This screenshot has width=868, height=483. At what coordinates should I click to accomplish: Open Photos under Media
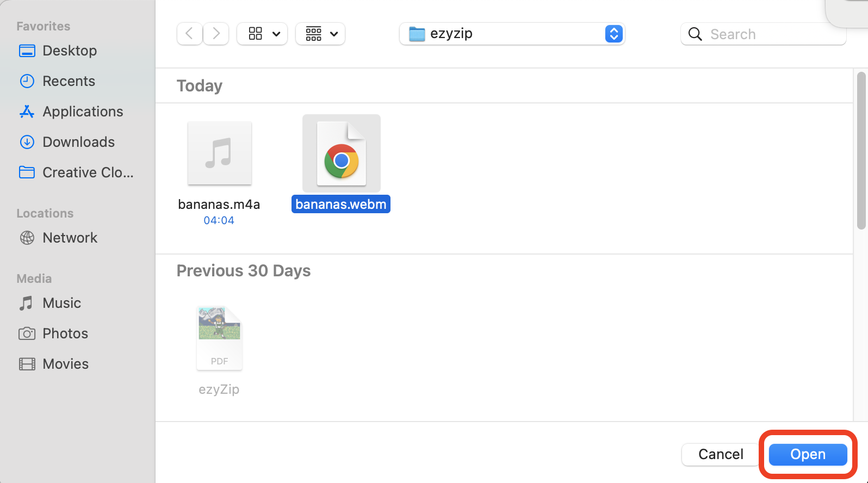65,333
